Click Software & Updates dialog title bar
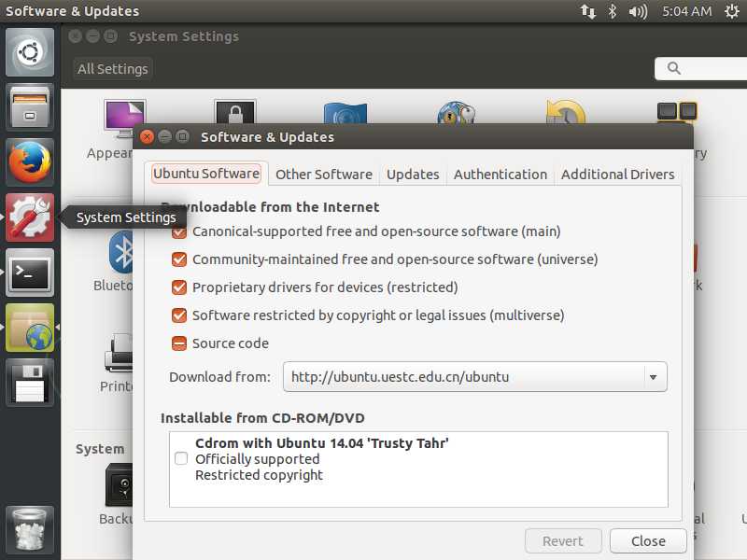747x560 pixels. pyautogui.click(x=413, y=136)
